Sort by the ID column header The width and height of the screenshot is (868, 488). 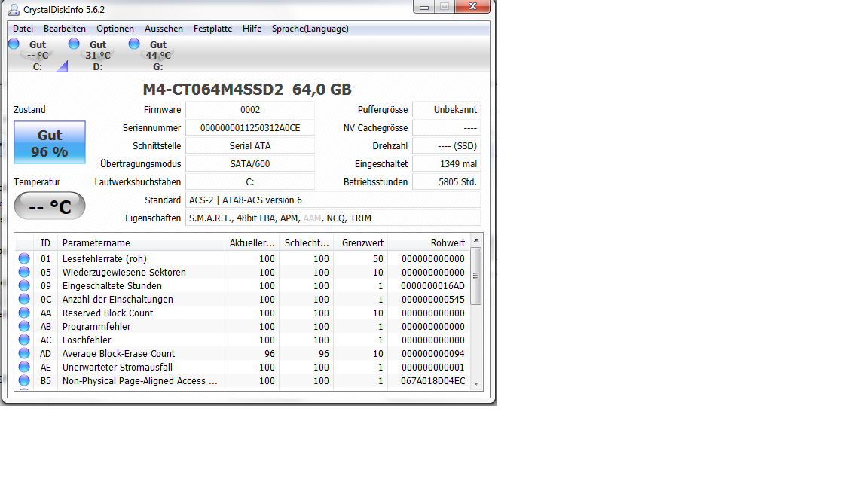pos(45,243)
